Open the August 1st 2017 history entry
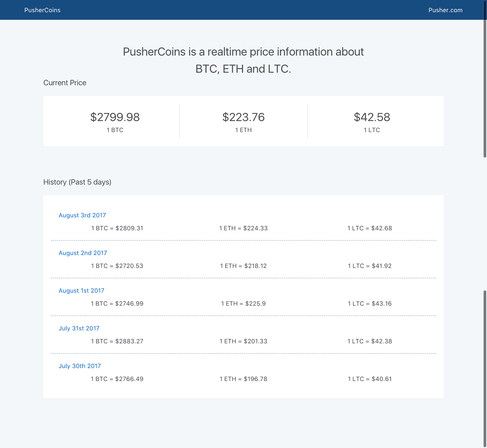This screenshot has height=448, width=487. tap(81, 291)
